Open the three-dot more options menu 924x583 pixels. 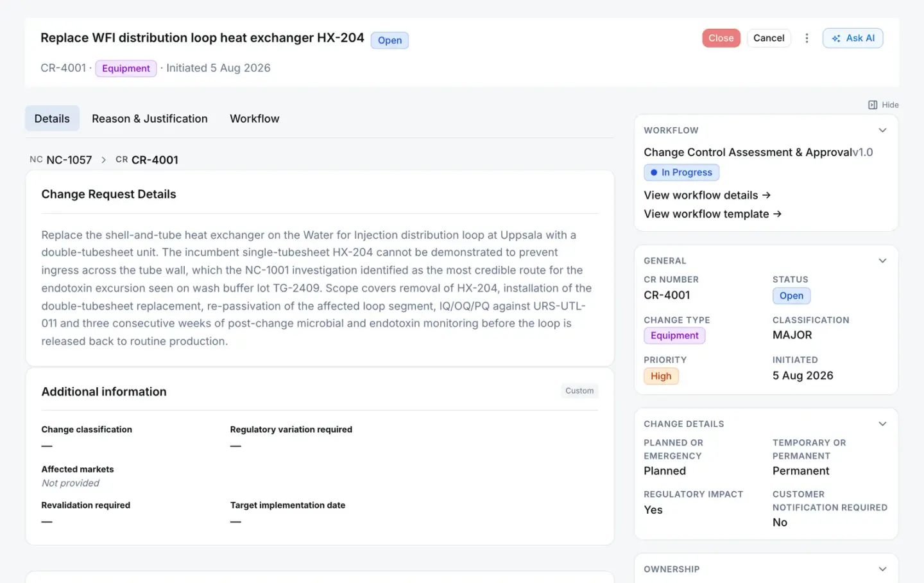point(807,39)
